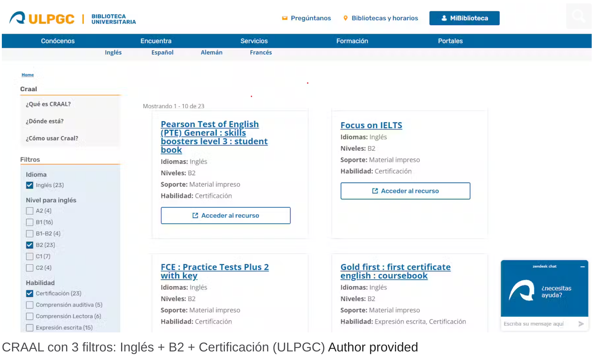Click 'Mostrando 1 - 10 de 23' text
Image resolution: width=596 pixels, height=364 pixels.
(x=174, y=106)
